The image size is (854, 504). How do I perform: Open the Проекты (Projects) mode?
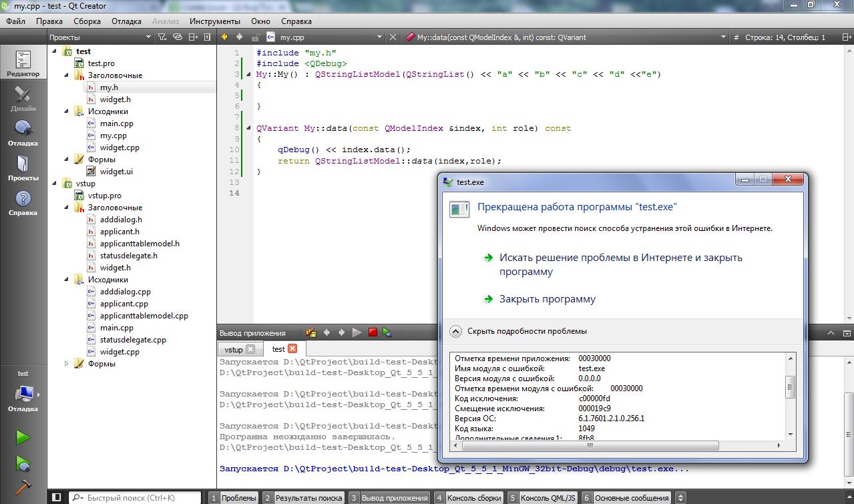(x=23, y=168)
